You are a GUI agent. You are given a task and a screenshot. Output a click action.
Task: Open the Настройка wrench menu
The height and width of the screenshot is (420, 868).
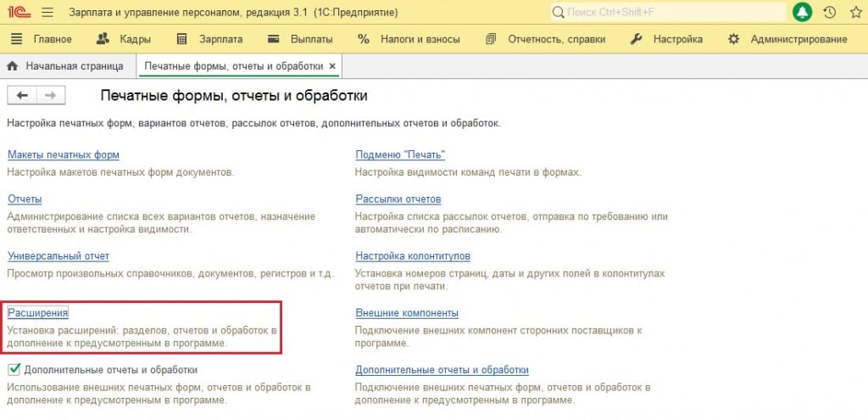pos(667,39)
